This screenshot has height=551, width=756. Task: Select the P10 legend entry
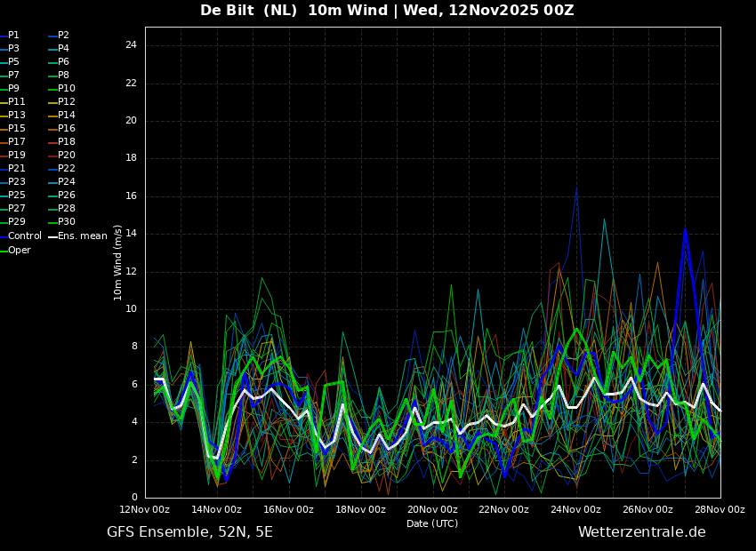click(67, 89)
